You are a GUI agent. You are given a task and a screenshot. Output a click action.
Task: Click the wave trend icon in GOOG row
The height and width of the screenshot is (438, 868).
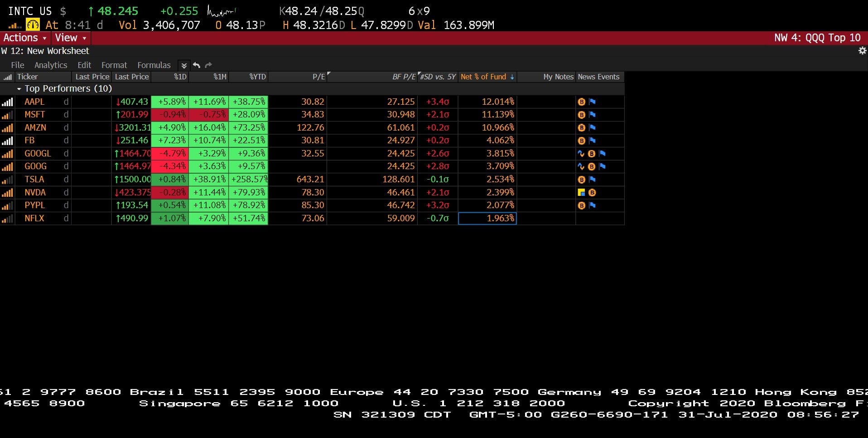tap(581, 166)
